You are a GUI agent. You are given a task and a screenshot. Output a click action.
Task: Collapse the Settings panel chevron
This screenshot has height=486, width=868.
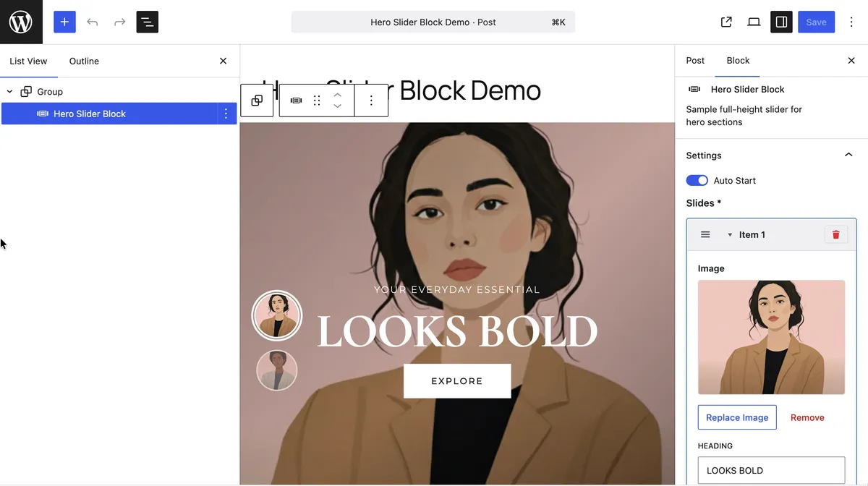pos(848,155)
